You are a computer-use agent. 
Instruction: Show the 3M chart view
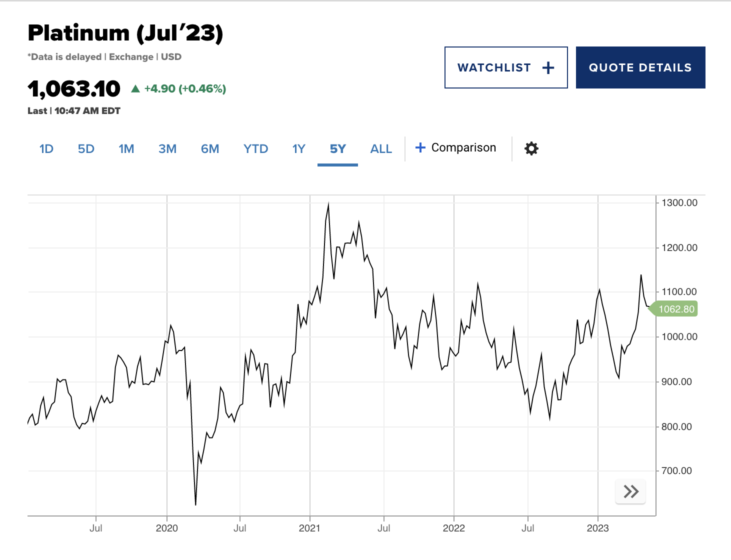pyautogui.click(x=167, y=149)
